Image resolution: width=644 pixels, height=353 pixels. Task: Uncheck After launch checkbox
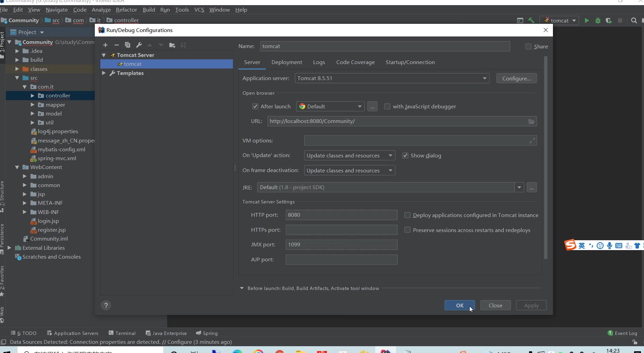click(x=255, y=106)
